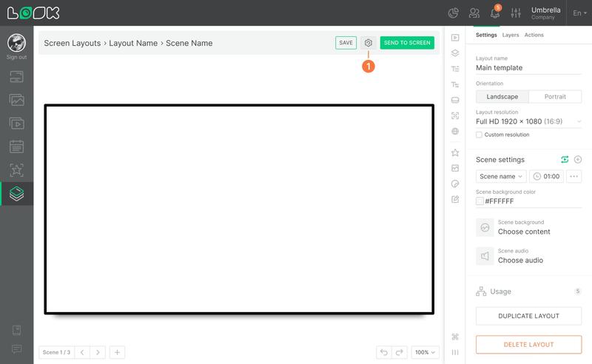The width and height of the screenshot is (592, 364).
Task: Open the users icon in header
Action: coord(474,13)
